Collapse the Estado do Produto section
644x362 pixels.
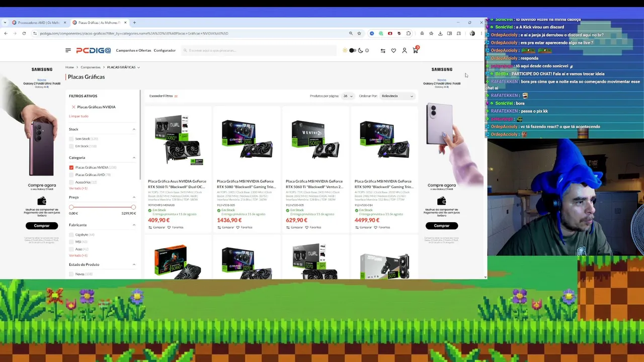coord(134,264)
